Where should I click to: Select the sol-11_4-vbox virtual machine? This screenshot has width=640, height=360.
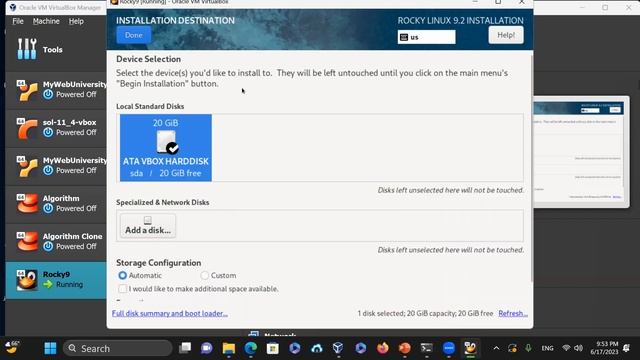click(56, 128)
